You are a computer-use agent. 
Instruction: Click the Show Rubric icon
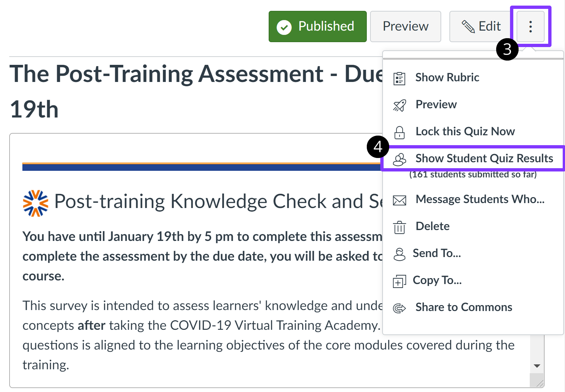tap(399, 78)
